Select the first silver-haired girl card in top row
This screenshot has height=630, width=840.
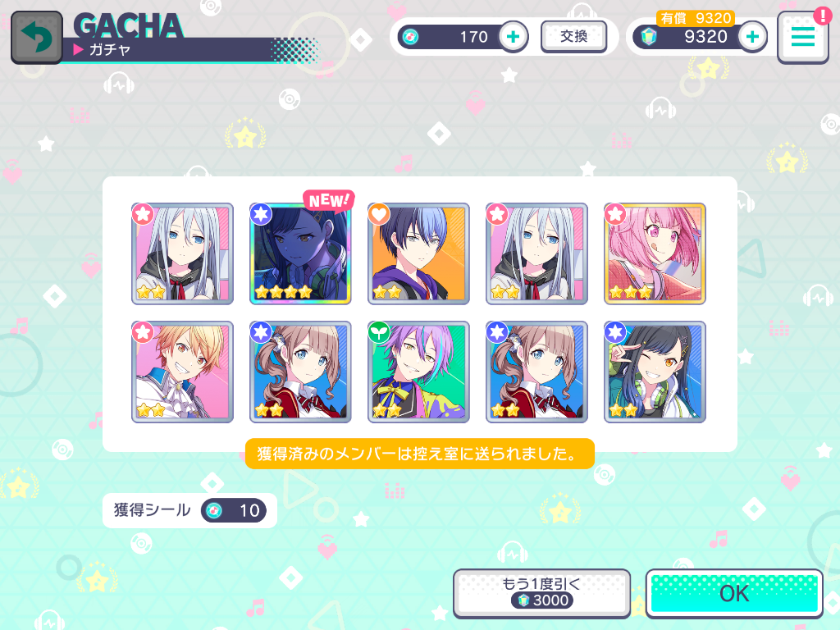coord(182,254)
